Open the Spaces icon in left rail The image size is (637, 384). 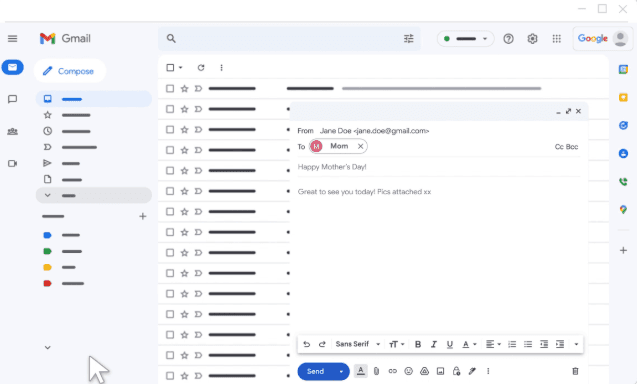coord(13,131)
